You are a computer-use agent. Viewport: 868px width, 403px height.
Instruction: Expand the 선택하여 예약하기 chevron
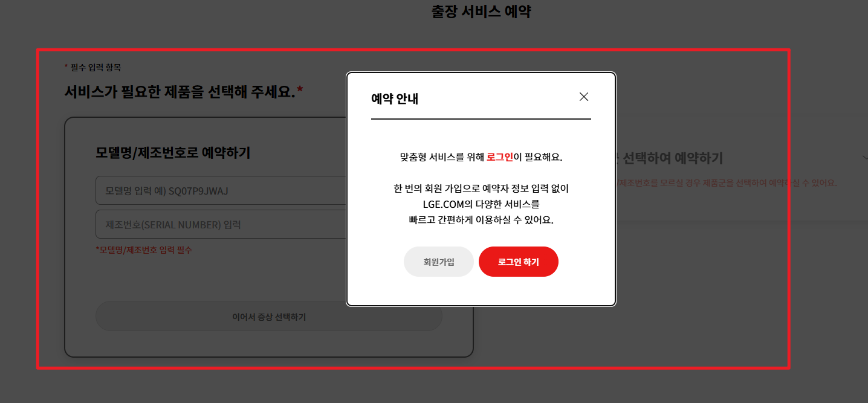pos(865,157)
